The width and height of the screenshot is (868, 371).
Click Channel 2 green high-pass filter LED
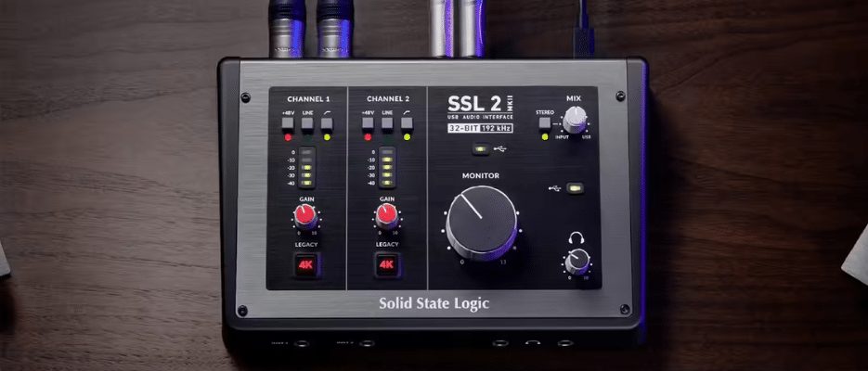[x=408, y=136]
